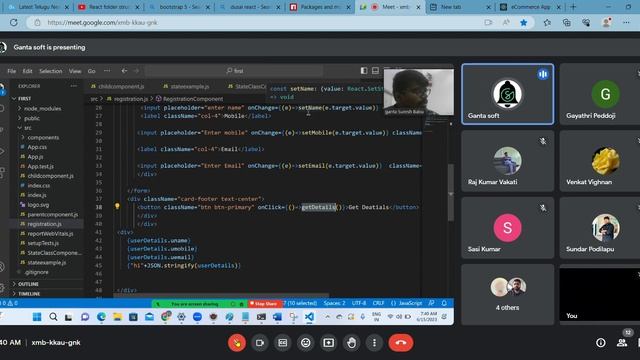Select Sundar Podilapu's tile
The height and width of the screenshot is (360, 640).
[600, 228]
